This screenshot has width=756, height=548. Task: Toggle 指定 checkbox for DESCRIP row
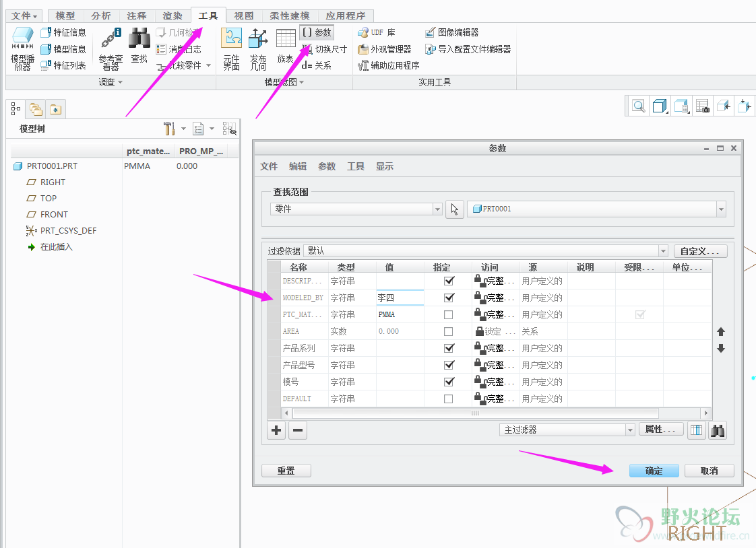pos(449,281)
